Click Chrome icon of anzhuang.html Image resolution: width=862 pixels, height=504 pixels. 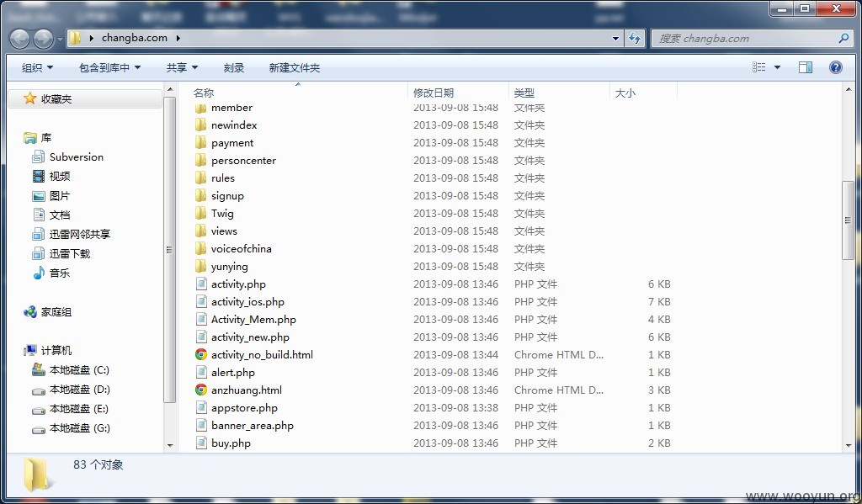point(201,390)
